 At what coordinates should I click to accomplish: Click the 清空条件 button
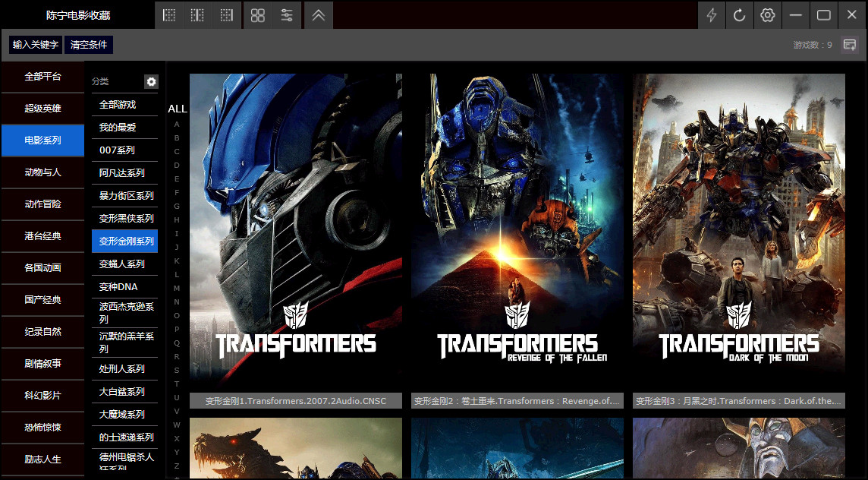(89, 45)
